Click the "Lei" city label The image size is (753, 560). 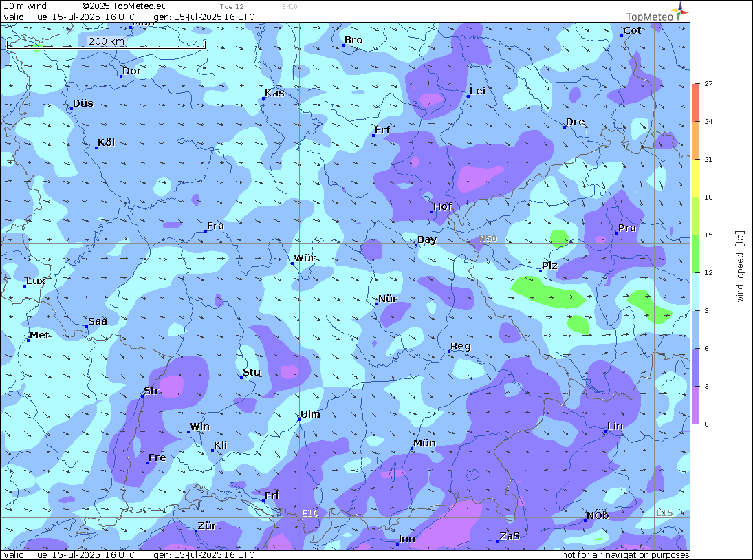point(478,91)
